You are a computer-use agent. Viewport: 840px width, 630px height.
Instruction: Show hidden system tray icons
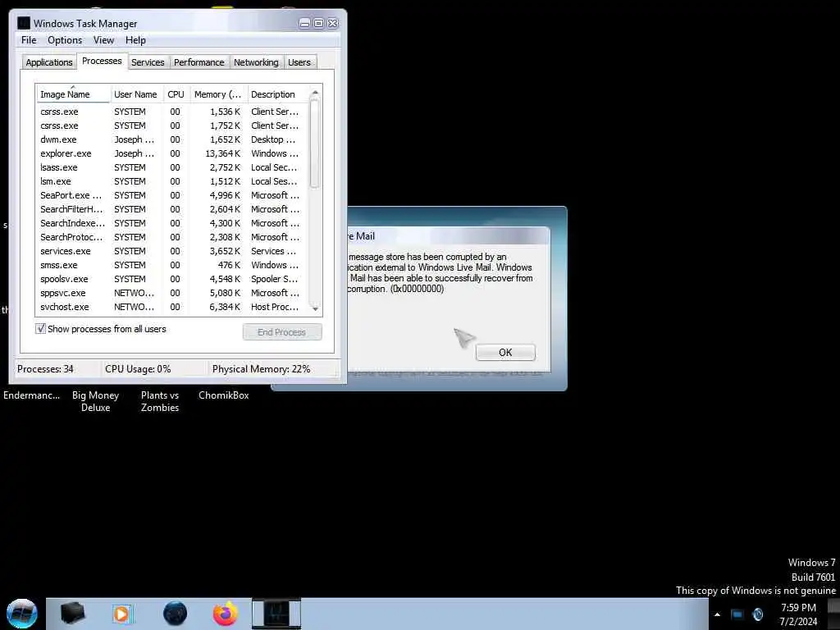[x=717, y=614]
